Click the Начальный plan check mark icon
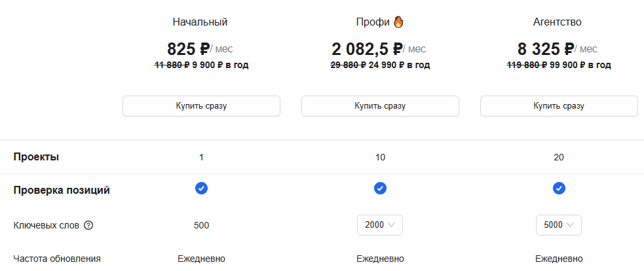The width and height of the screenshot is (644, 271). pyautogui.click(x=201, y=189)
